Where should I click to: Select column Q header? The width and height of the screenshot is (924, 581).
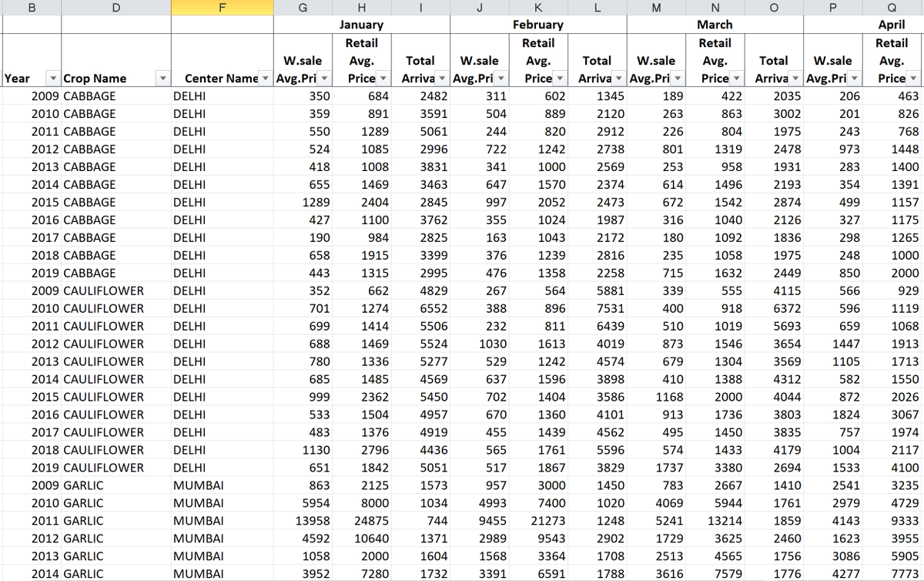coord(892,8)
